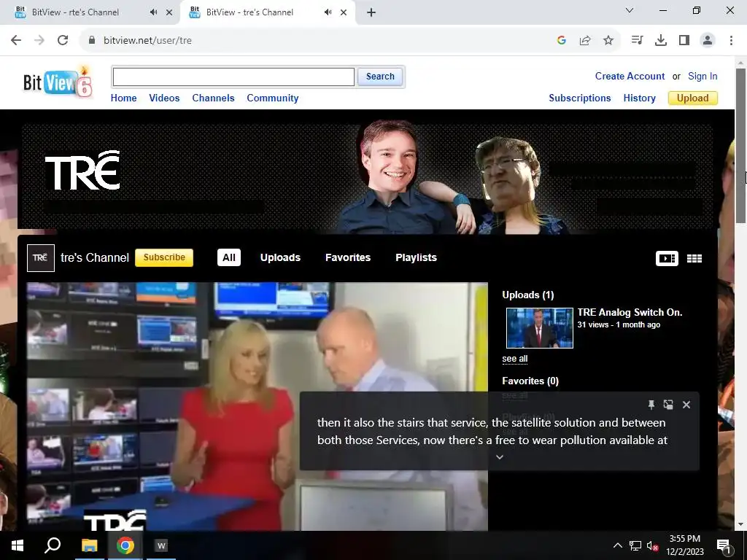
Task: Switch to the player view icon
Action: 667,258
